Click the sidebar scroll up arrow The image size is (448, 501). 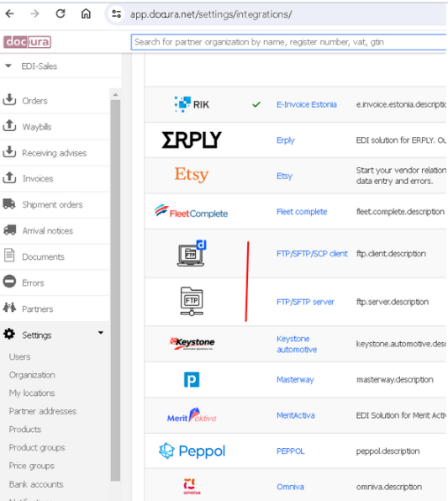point(115,95)
